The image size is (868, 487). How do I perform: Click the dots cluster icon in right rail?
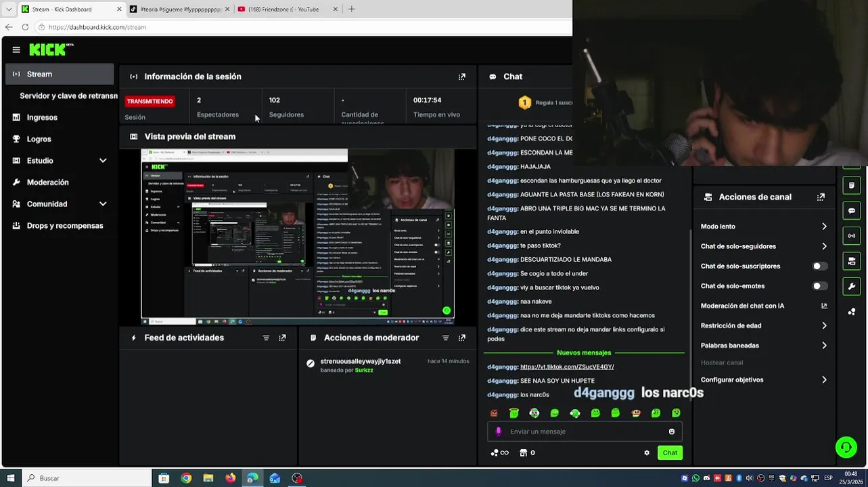pos(852,312)
